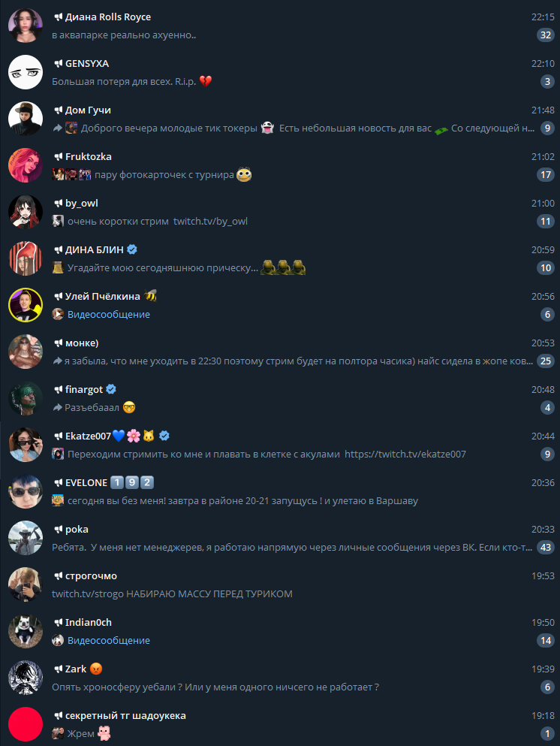Click the photo thumbnails in Fruktozka message
Viewport: 560px width, 746px height.
point(72,174)
